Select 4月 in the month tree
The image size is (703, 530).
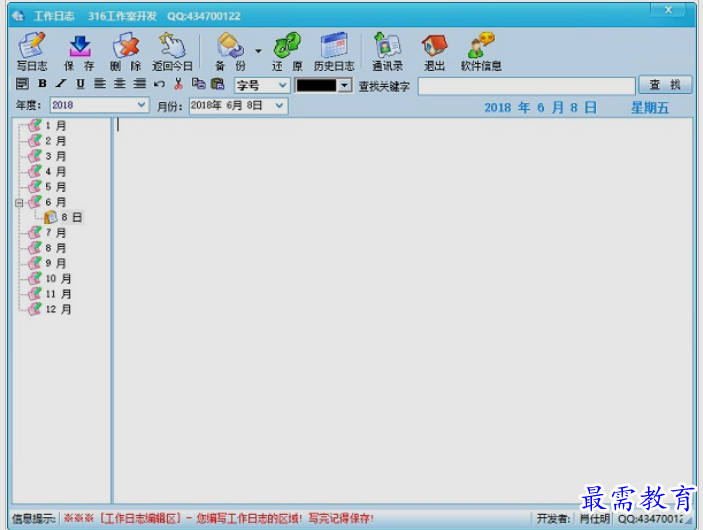(56, 171)
